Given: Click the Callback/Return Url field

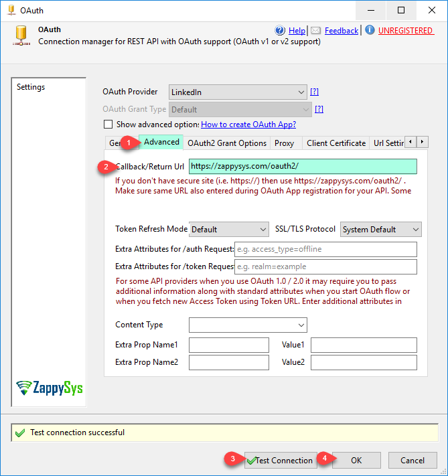Looking at the screenshot, I should click(x=303, y=166).
